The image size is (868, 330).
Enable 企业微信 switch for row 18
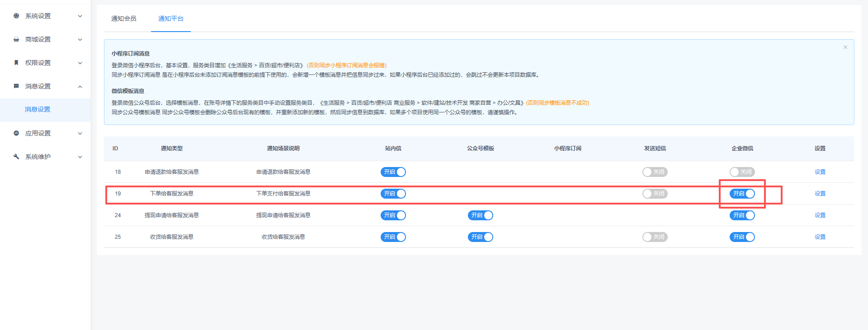coord(742,172)
